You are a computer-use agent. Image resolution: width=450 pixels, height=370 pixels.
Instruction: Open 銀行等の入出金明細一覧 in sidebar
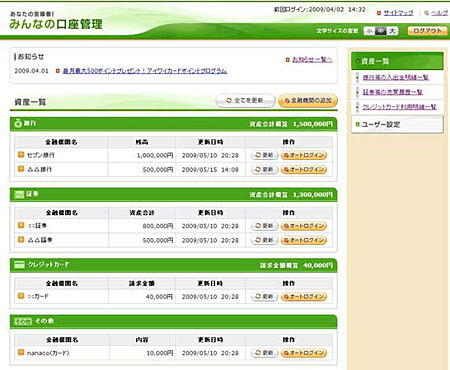coord(396,77)
